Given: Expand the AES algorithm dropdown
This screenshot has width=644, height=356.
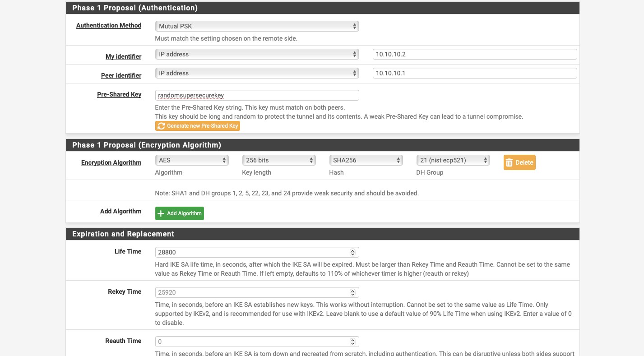Looking at the screenshot, I should pos(192,160).
